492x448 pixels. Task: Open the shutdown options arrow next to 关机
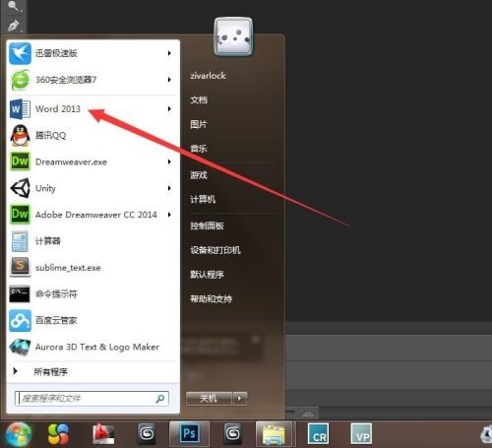pyautogui.click(x=240, y=399)
